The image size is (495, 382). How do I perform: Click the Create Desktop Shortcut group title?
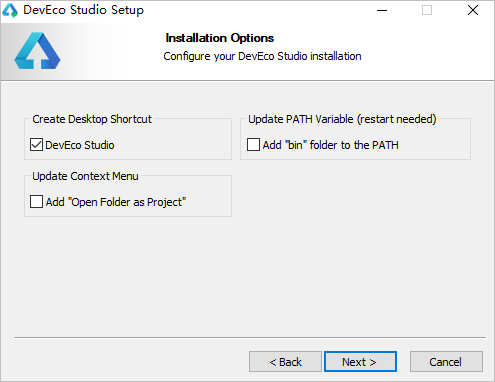[92, 119]
